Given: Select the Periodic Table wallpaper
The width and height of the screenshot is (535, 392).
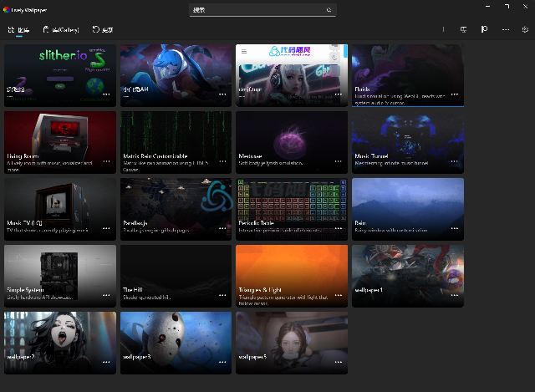Looking at the screenshot, I should pos(292,209).
